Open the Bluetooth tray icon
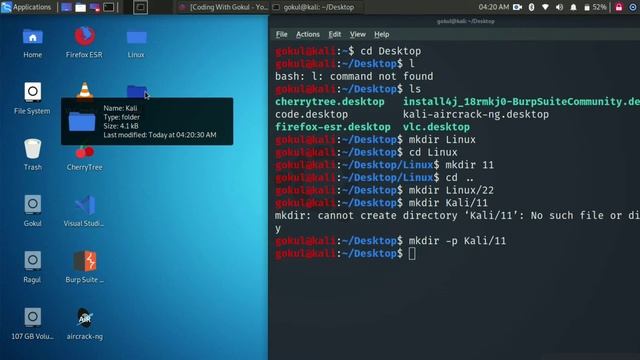 coord(531,7)
